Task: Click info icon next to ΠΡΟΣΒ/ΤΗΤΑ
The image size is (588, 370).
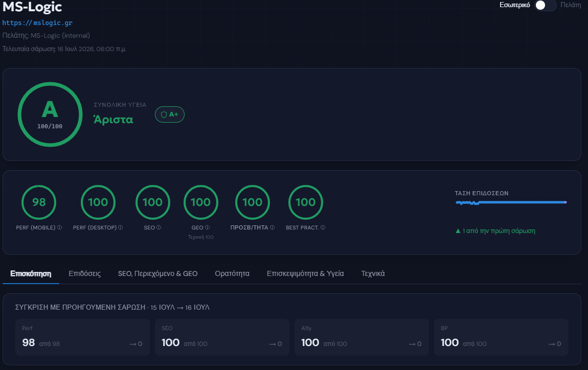Action: tap(272, 227)
